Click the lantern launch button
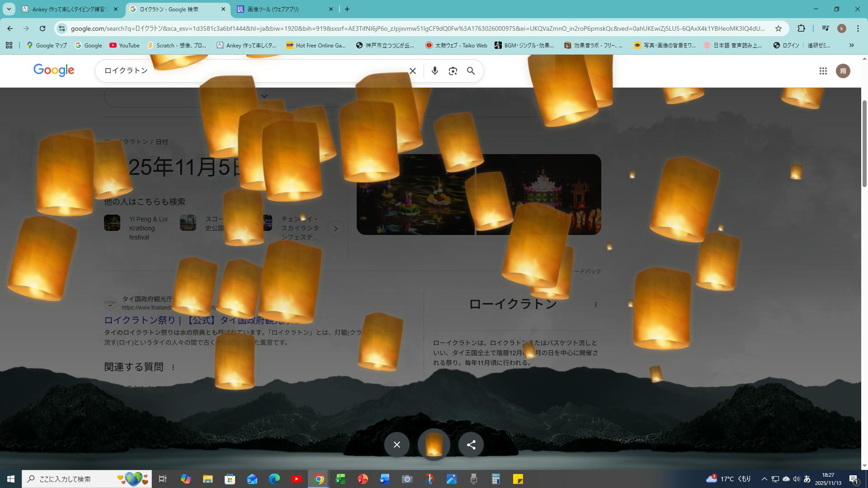Viewport: 868px width, 488px height. (x=434, y=445)
